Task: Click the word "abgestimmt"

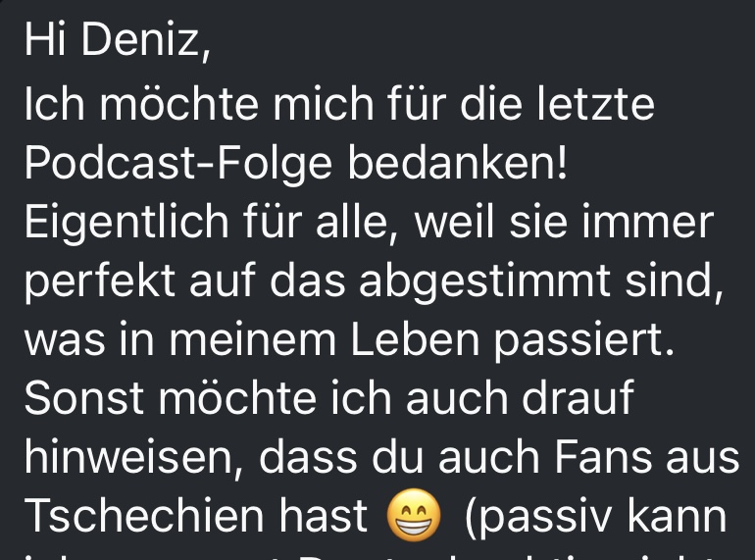Action: 485,281
